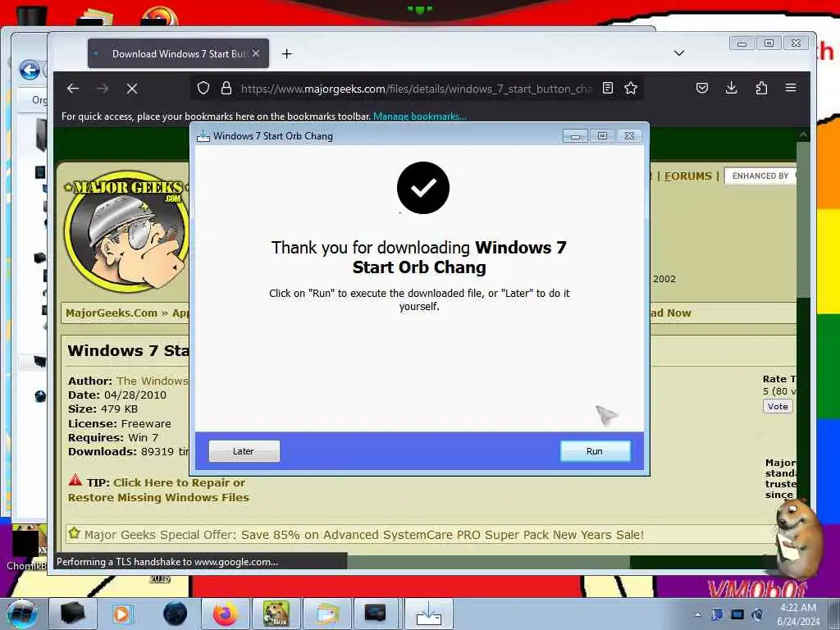
Task: Open Firefox downloads panel arrow icon
Action: (x=731, y=88)
